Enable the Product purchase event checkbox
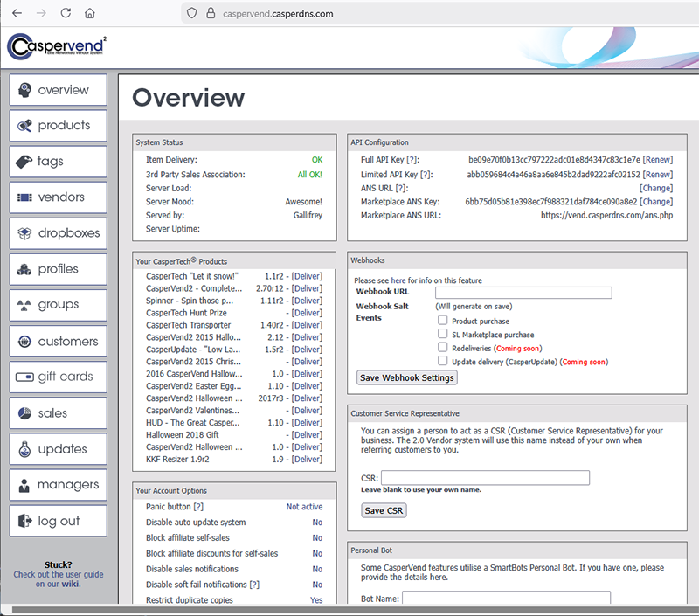The image size is (699, 616). click(x=443, y=321)
